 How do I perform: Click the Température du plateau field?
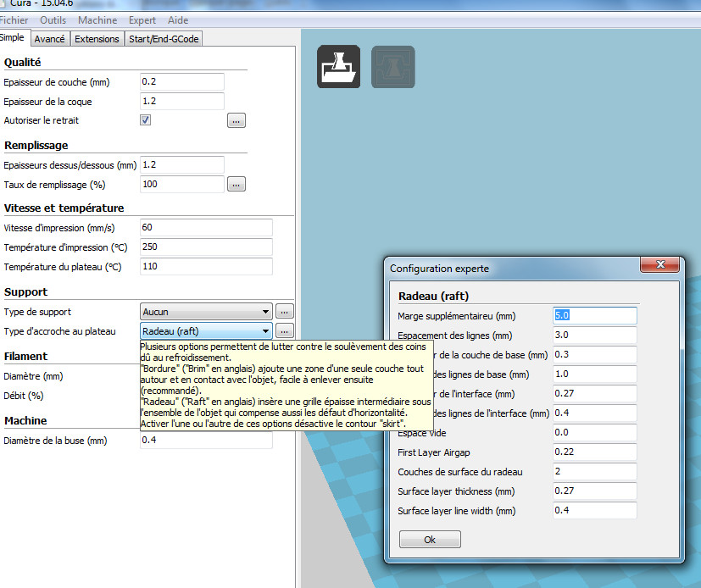[x=206, y=267]
